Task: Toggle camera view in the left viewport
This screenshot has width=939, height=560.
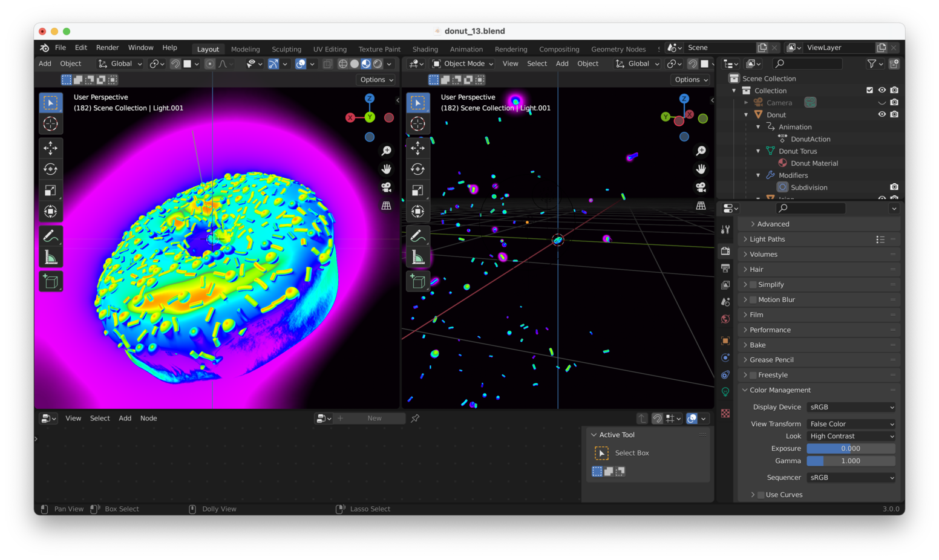Action: click(x=386, y=187)
